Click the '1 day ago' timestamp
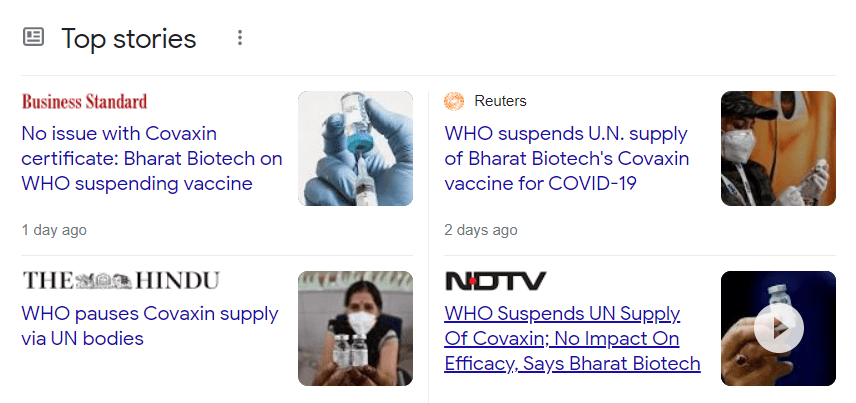Image resolution: width=856 pixels, height=403 pixels. (54, 230)
